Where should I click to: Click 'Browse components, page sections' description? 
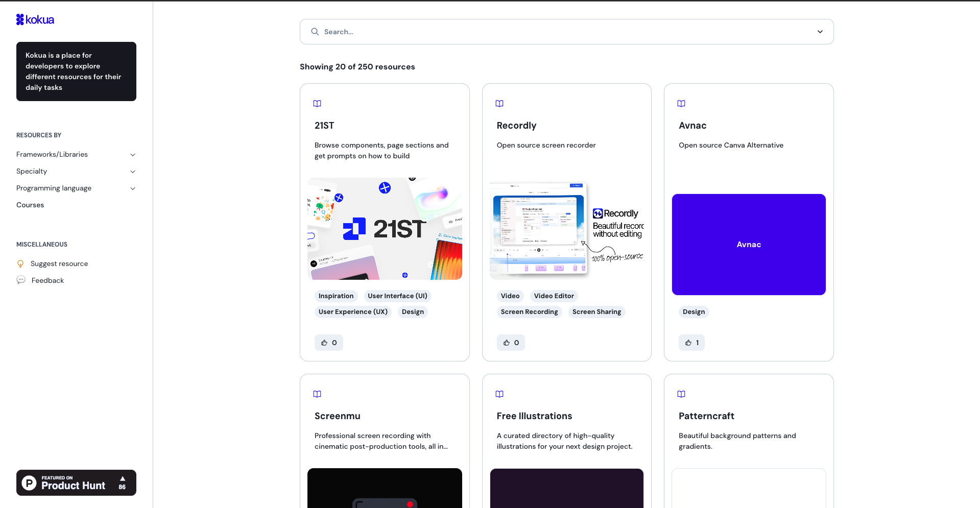pos(381,151)
